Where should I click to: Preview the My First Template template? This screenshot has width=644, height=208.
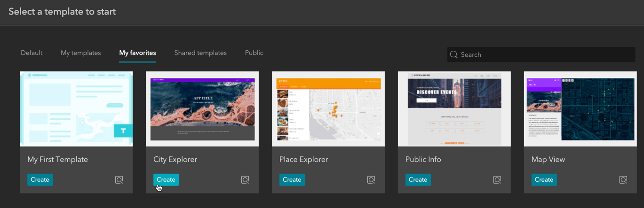(x=119, y=180)
